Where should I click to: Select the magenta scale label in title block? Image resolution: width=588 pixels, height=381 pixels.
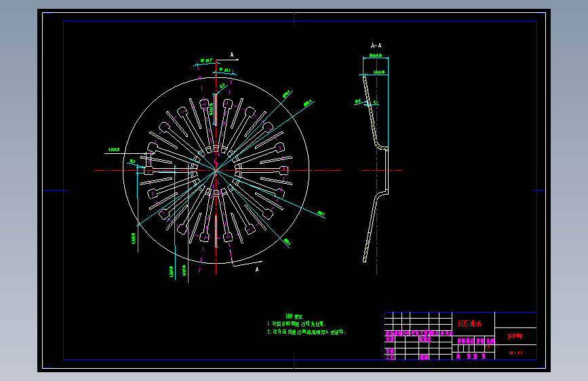490,341
